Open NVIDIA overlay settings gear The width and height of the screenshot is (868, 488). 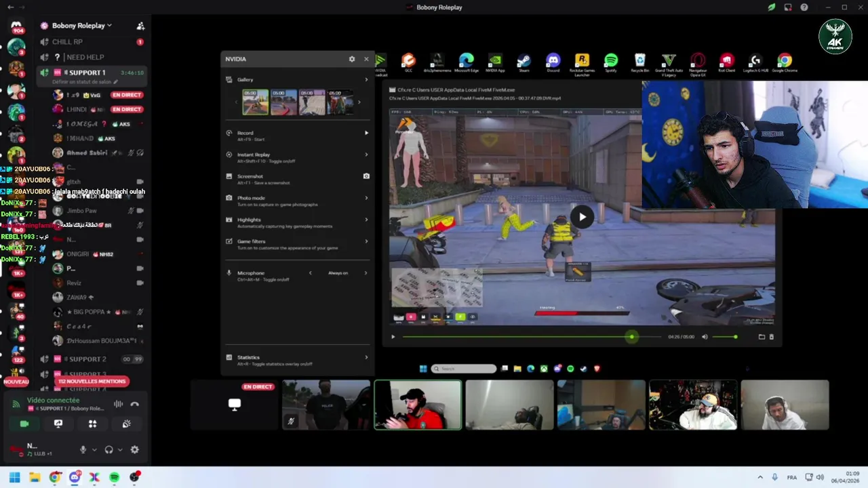(352, 59)
